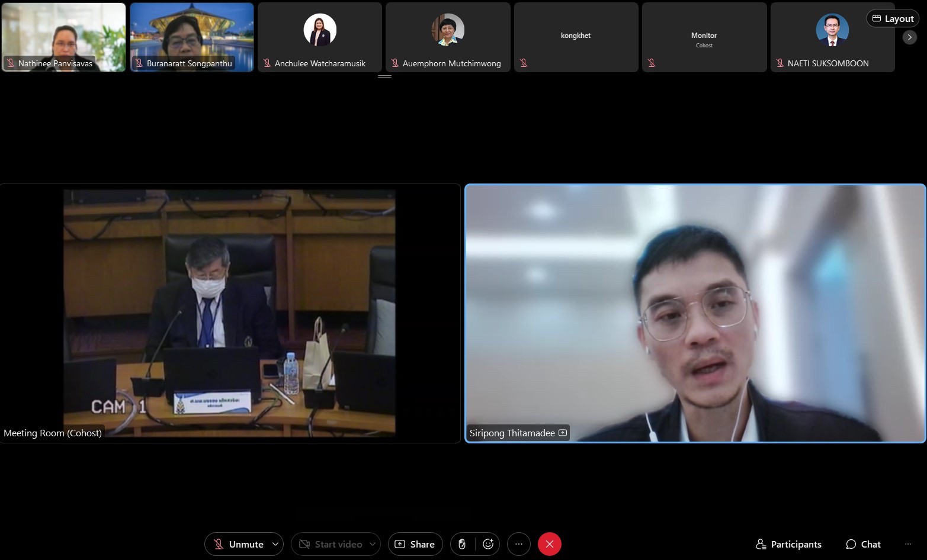
Task: Expand audio options arrow beside Unmute
Action: [x=275, y=544]
